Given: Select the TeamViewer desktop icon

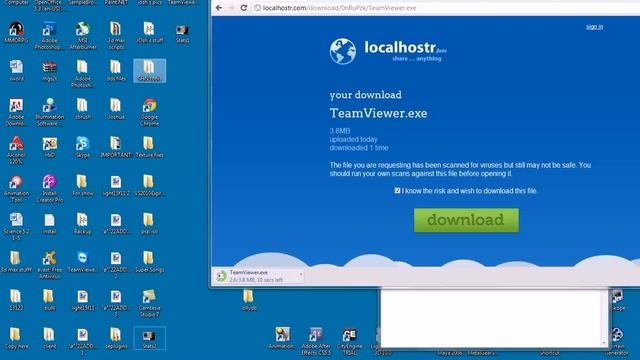Looking at the screenshot, I should coord(83,262).
